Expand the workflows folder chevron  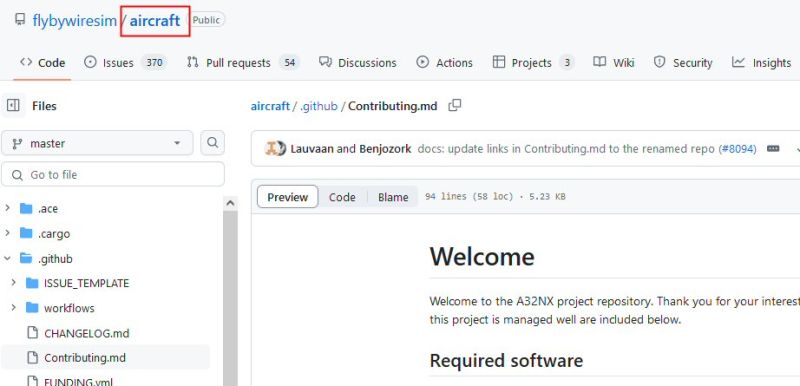14,308
